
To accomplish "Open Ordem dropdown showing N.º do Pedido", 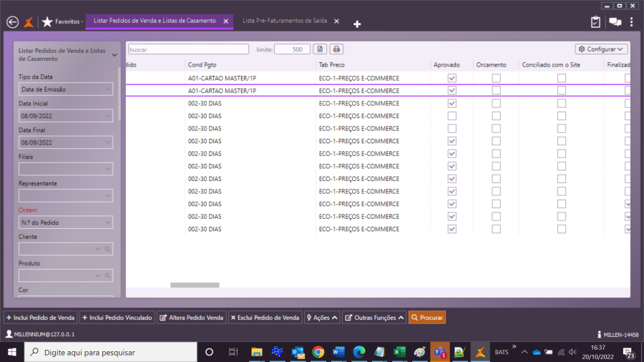I will (66, 222).
